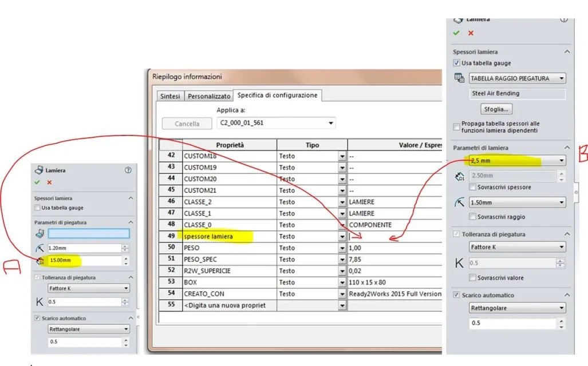
Task: Click red X in right Lamiera panel
Action: pos(471,33)
